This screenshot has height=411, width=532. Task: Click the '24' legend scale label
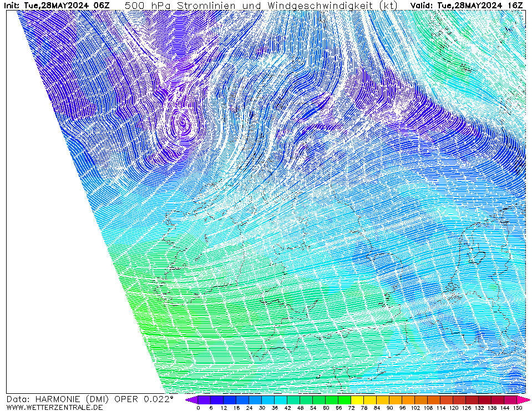tap(249, 408)
